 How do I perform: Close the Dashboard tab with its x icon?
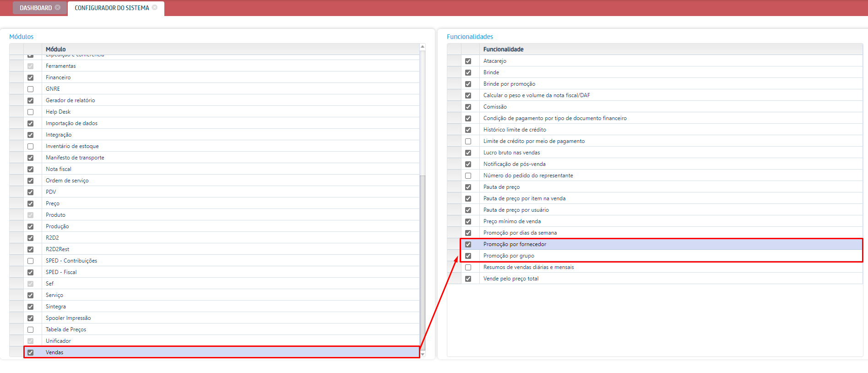coord(58,7)
